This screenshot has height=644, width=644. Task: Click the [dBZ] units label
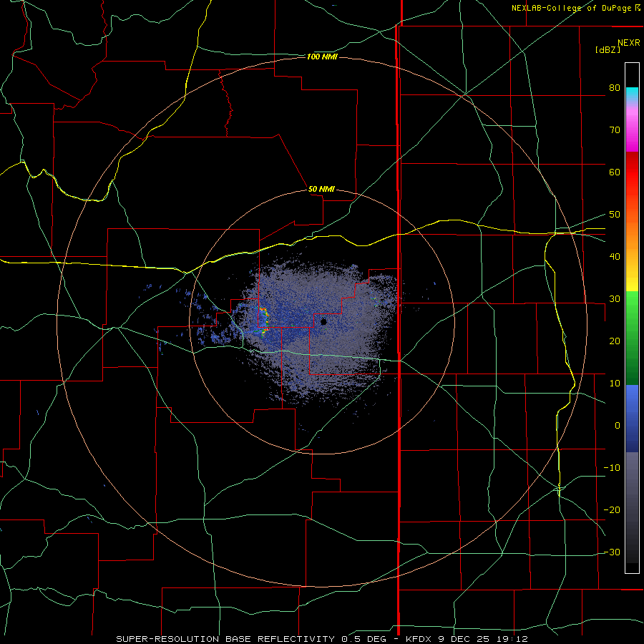pos(608,49)
